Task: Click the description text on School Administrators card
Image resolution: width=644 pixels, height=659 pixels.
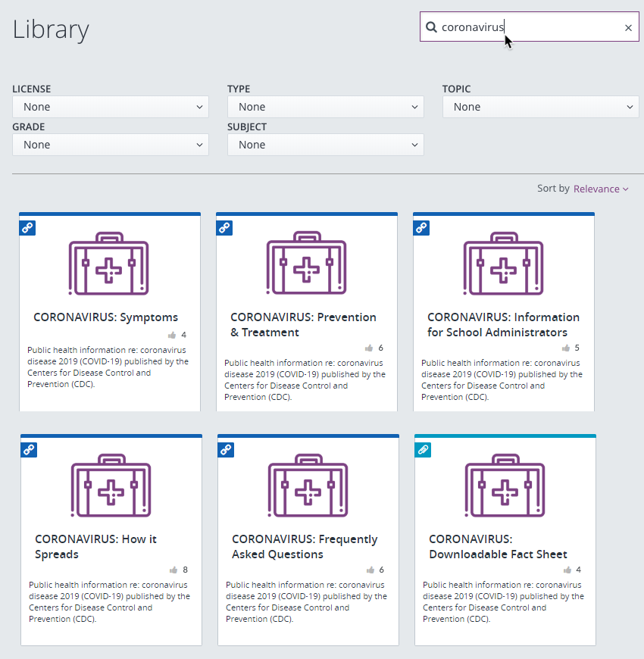Action: pyautogui.click(x=502, y=380)
